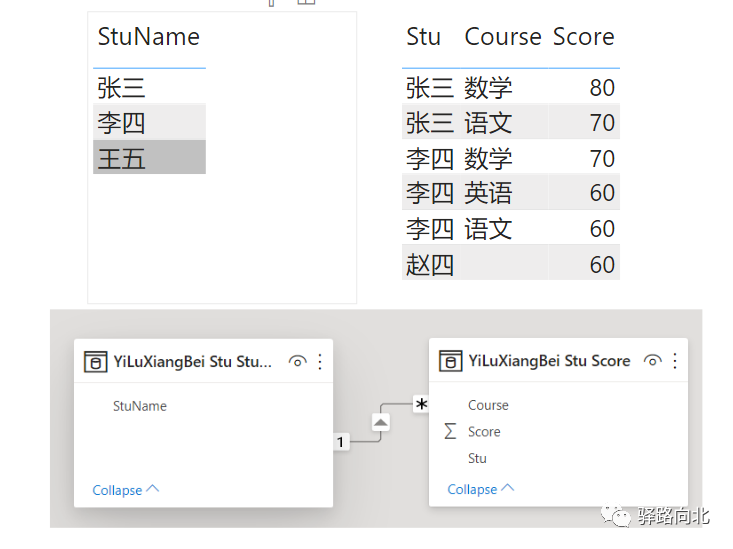Select the 李四 英语 course cell
Image resolution: width=733 pixels, height=549 pixels.
click(x=488, y=193)
